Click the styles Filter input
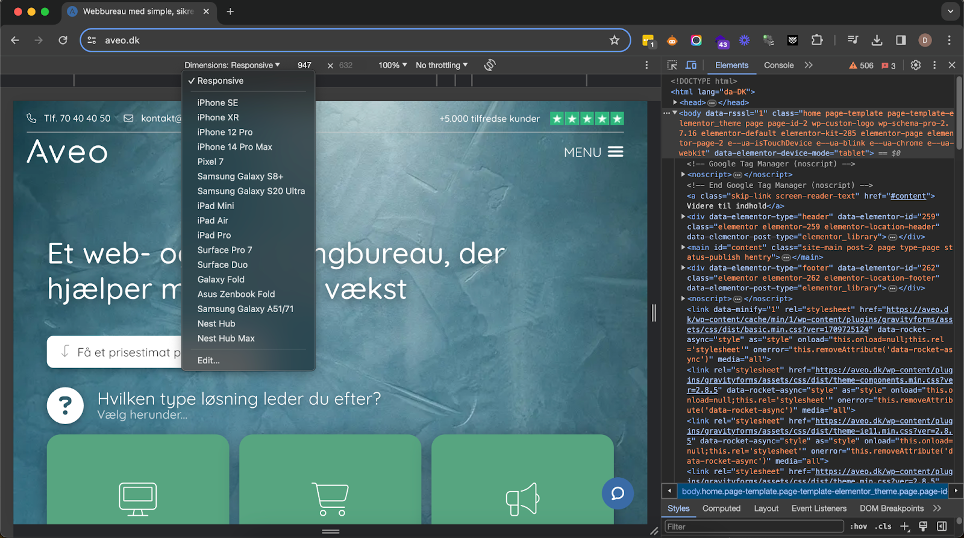The height and width of the screenshot is (538, 964). 754,526
